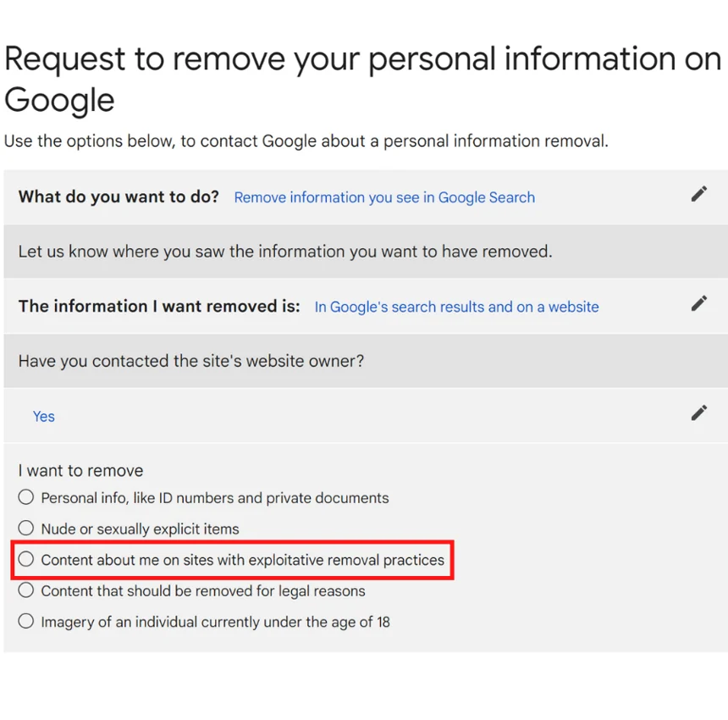Click label text 'Personal info, like ID numbers and private documents'

(215, 498)
